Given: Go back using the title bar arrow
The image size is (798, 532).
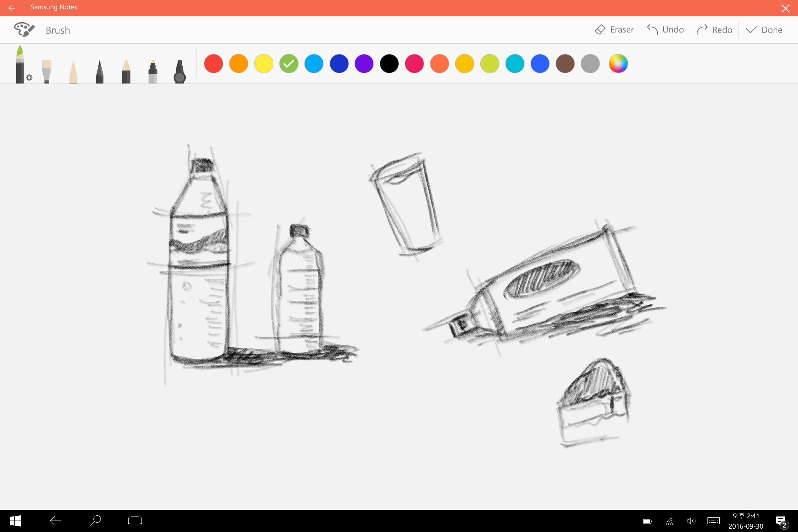Looking at the screenshot, I should click(x=12, y=8).
